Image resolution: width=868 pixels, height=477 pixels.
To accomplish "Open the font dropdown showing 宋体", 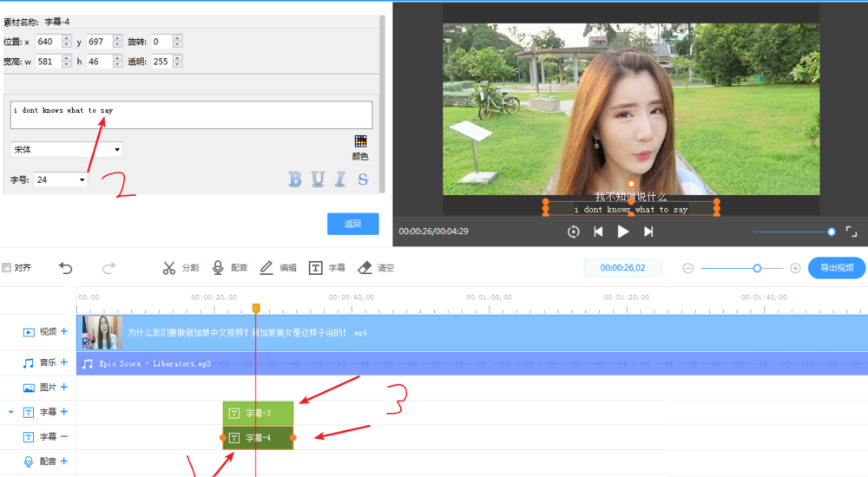I will tap(67, 150).
